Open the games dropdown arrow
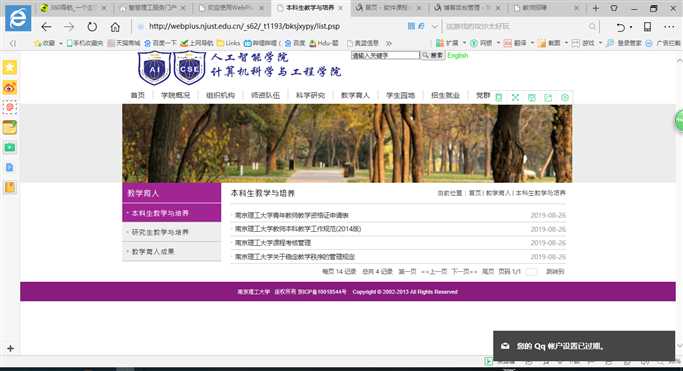Viewport: 683px width, 371px height. click(600, 43)
